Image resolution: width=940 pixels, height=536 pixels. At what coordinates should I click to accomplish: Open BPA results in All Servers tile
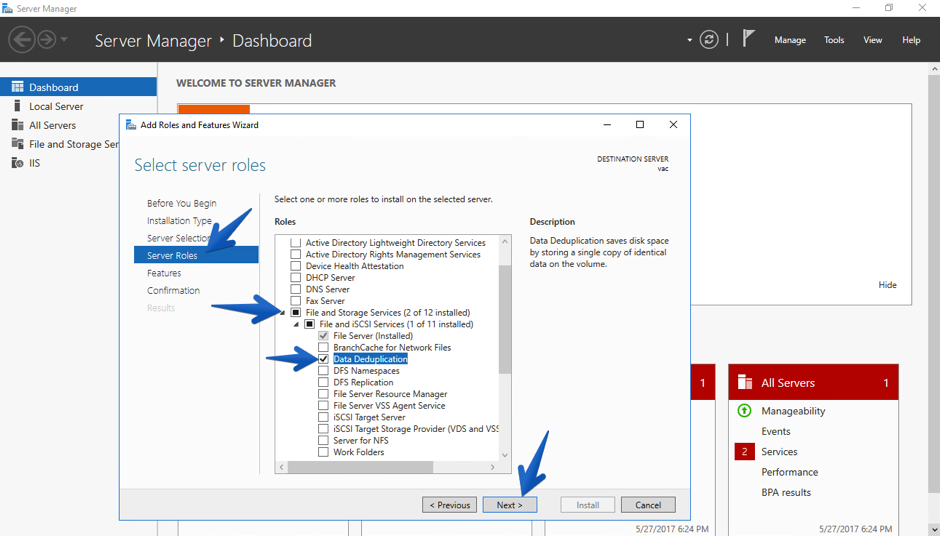786,492
